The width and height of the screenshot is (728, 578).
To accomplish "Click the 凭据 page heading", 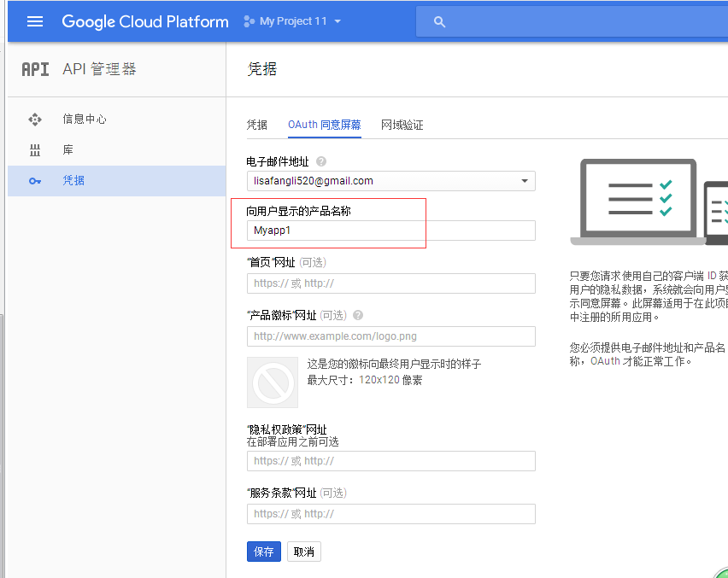I will point(262,69).
